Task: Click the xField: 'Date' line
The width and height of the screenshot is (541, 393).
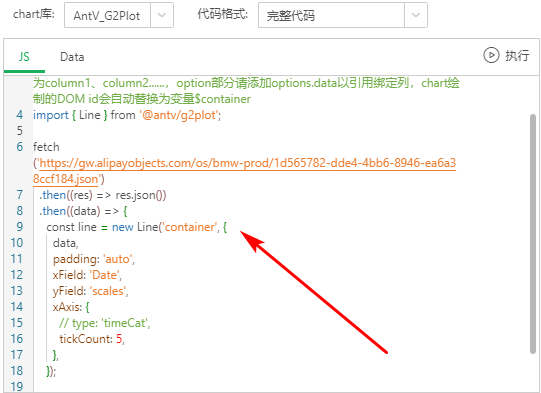Action: point(87,275)
